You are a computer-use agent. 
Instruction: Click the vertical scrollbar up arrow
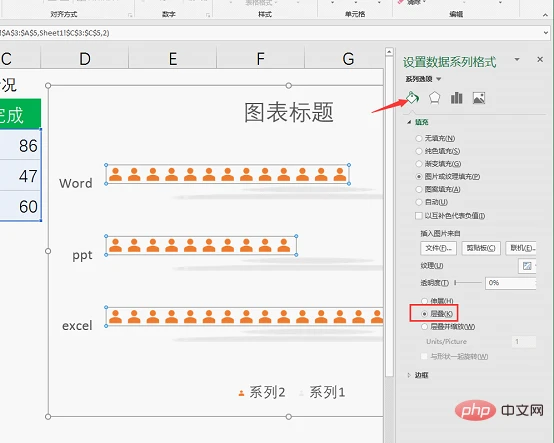tap(389, 52)
